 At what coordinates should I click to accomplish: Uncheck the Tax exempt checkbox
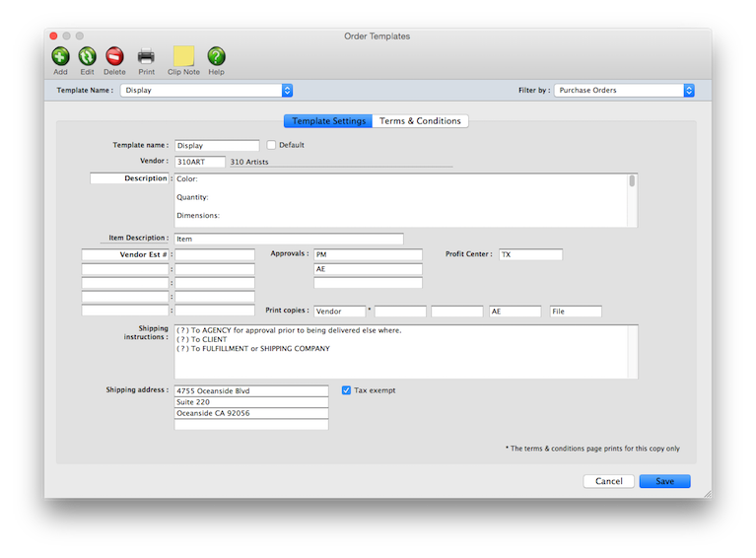tap(346, 390)
